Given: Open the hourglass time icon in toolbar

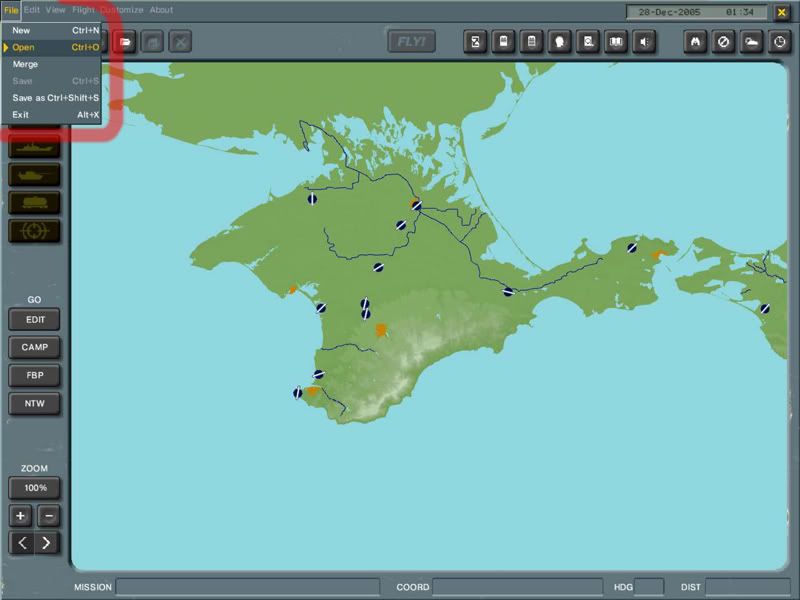Looking at the screenshot, I should click(477, 42).
